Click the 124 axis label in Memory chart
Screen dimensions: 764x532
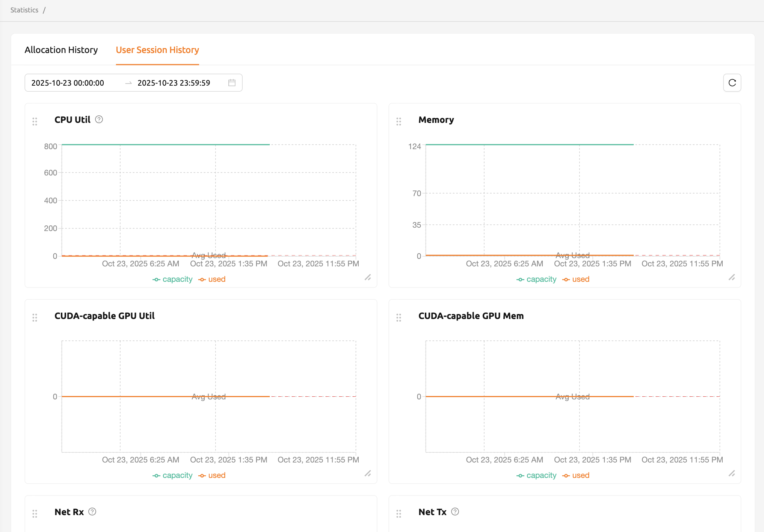(x=415, y=147)
